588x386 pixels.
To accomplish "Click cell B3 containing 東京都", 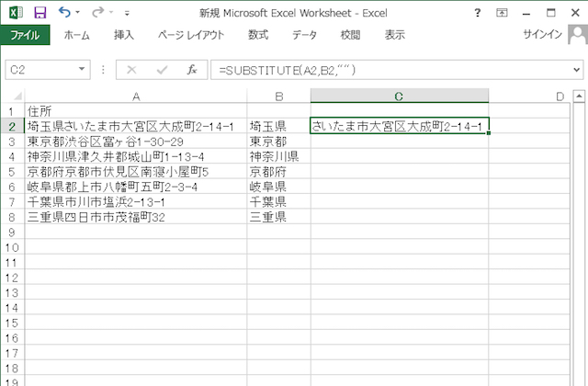I will 278,142.
